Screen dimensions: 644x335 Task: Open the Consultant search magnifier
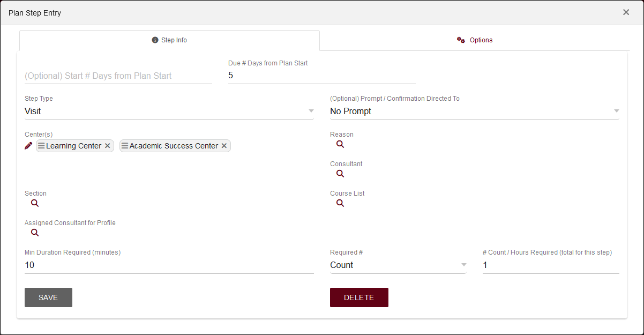(x=340, y=174)
